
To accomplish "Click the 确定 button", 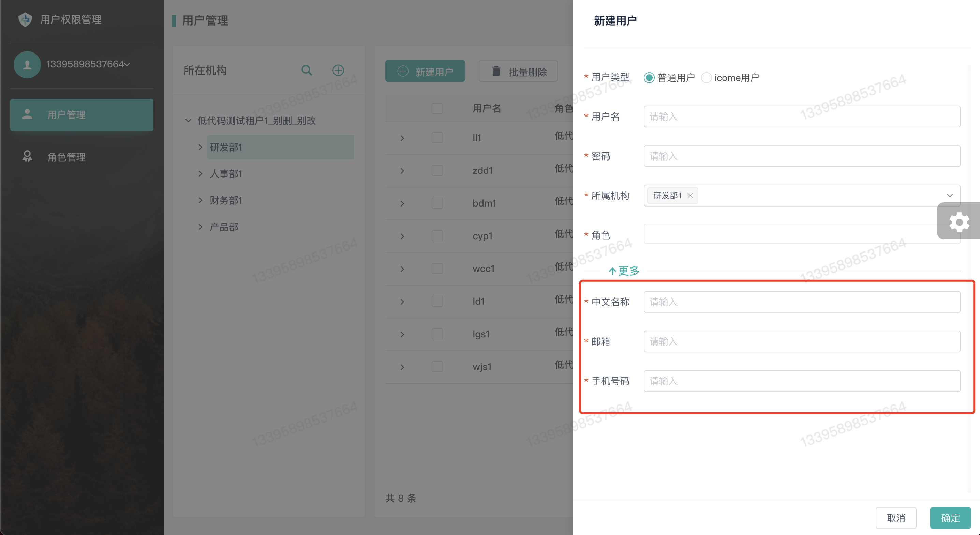I will 950,518.
